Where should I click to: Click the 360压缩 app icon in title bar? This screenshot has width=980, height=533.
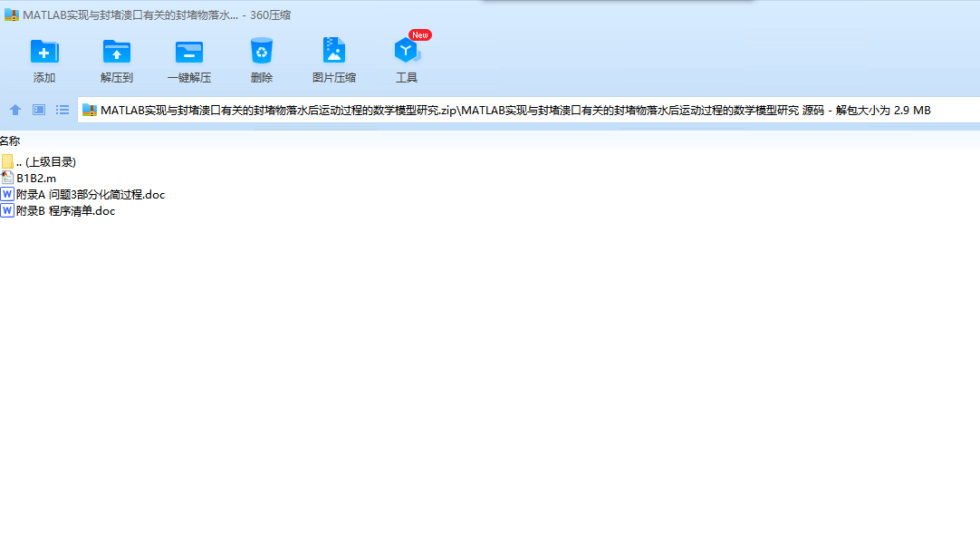coord(11,15)
